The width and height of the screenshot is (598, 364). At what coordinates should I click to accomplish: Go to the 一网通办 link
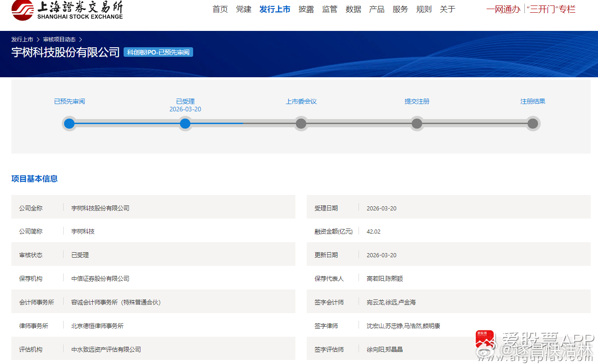[503, 9]
